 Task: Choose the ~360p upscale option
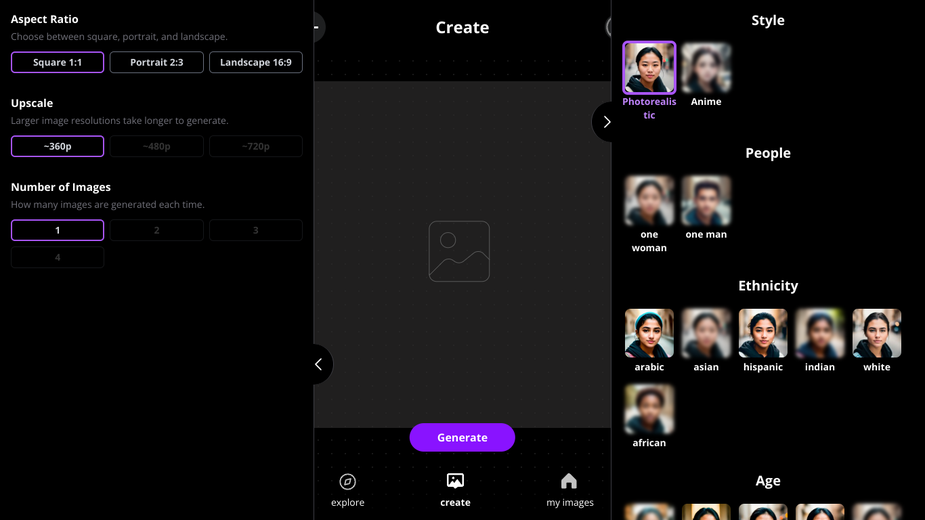(x=57, y=146)
